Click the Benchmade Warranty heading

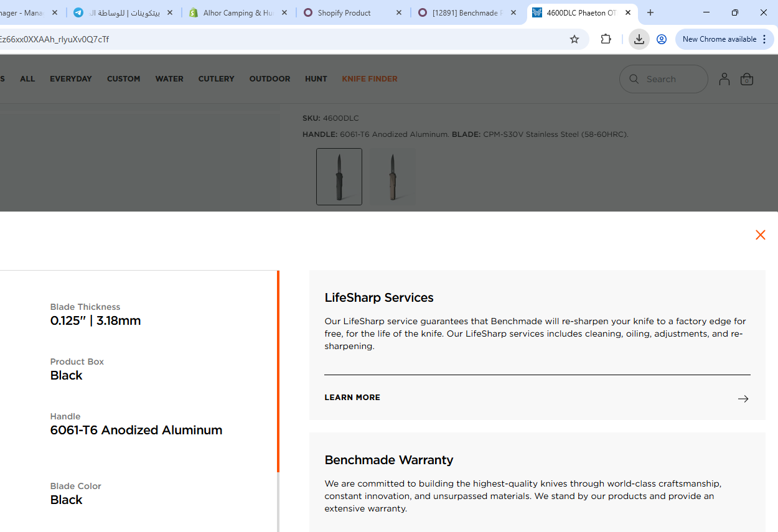click(x=389, y=460)
